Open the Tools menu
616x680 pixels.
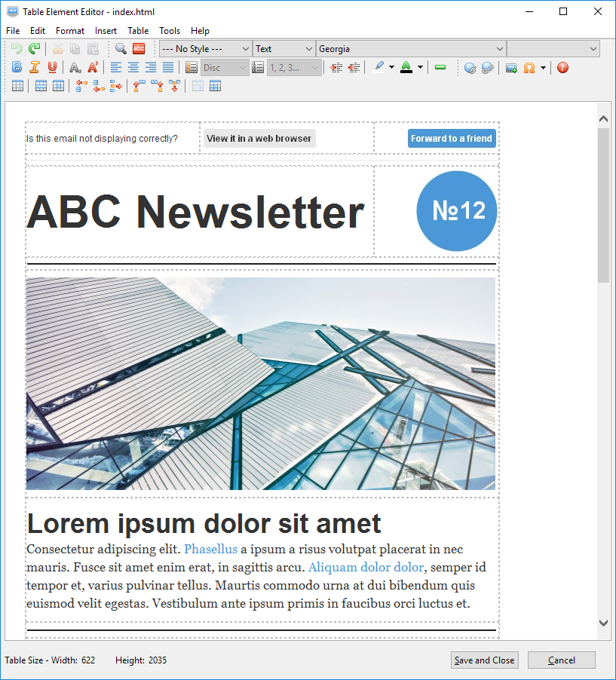[x=170, y=31]
